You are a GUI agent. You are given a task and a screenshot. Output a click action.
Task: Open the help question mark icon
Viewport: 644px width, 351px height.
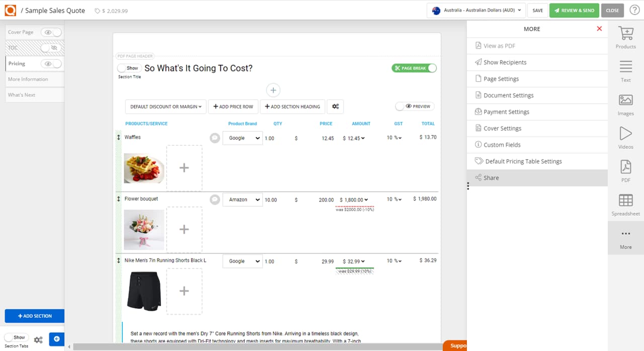tap(634, 10)
